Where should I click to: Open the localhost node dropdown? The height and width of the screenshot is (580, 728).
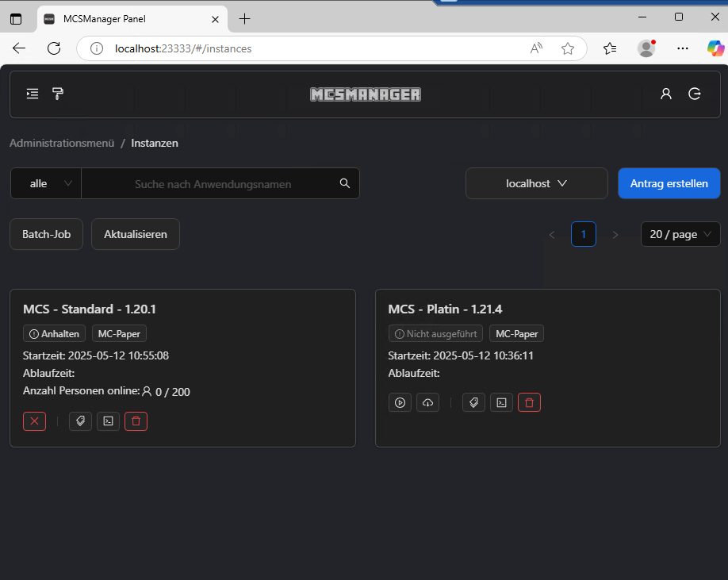pyautogui.click(x=536, y=183)
